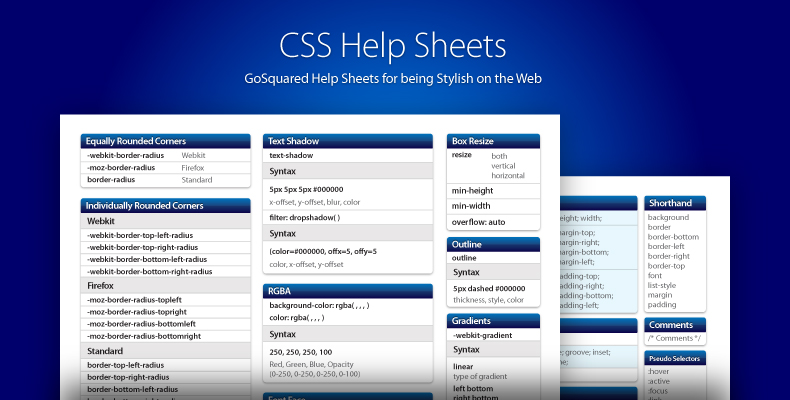
Task: Click "padding" in the Shorthand list
Action: [662, 305]
